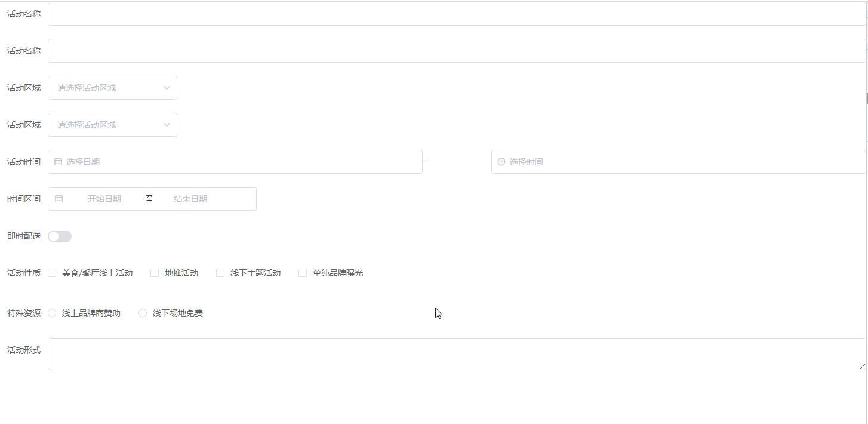
Task: Click the clock icon in 选择时间 field
Action: 501,162
